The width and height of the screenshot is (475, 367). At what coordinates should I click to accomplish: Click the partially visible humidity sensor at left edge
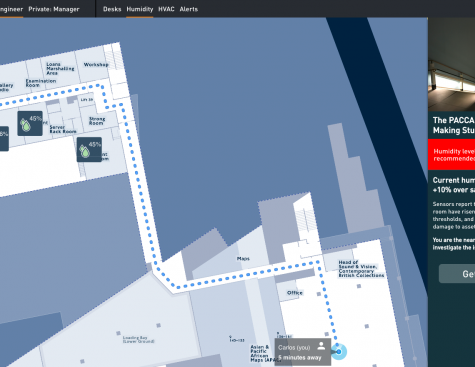point(4,138)
